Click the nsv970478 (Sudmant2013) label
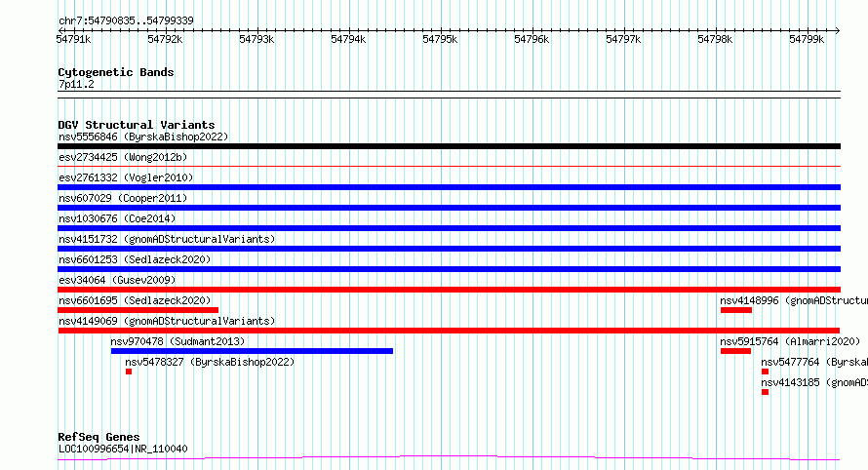868x470 pixels. [x=178, y=341]
